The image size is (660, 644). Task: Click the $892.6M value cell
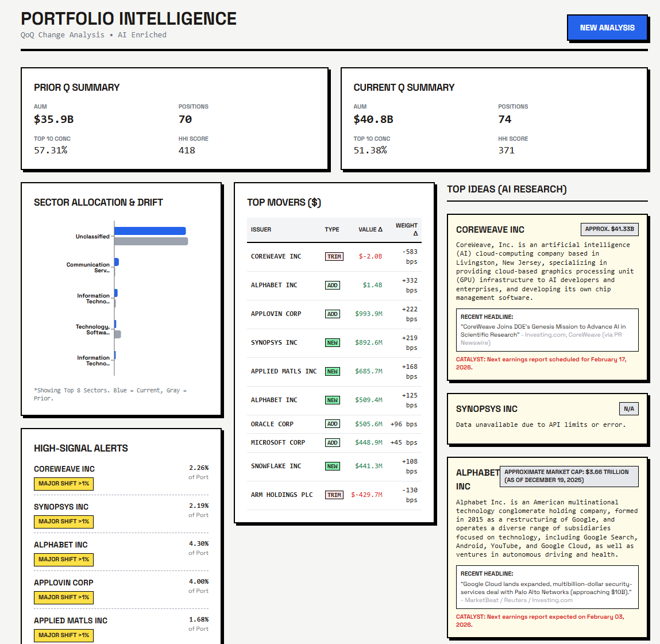(x=369, y=342)
